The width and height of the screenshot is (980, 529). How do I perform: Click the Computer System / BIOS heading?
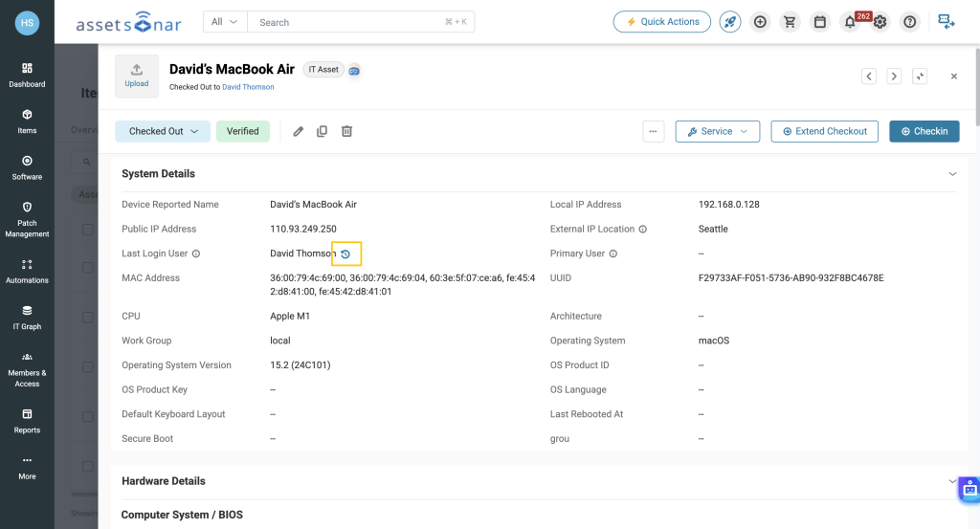(x=182, y=516)
